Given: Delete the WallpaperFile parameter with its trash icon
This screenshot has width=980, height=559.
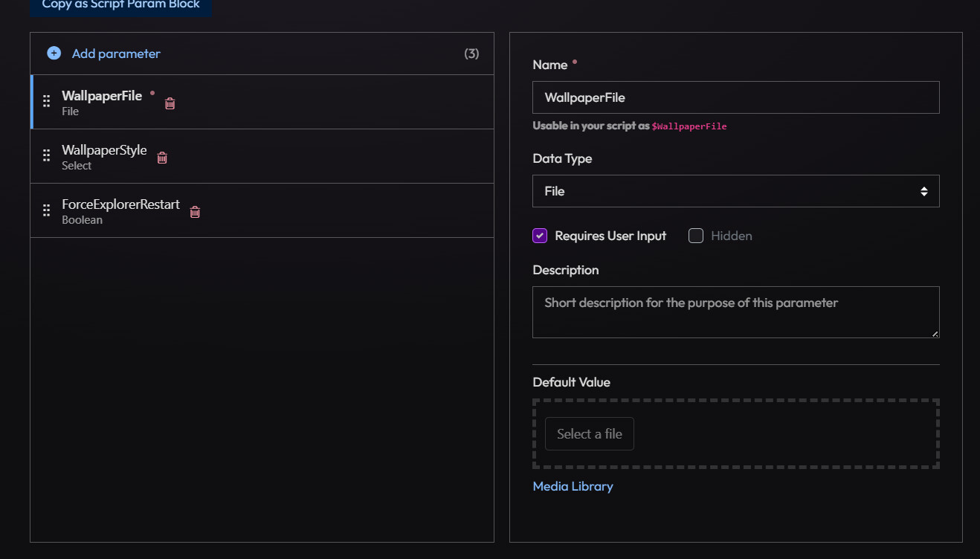Looking at the screenshot, I should 170,103.
